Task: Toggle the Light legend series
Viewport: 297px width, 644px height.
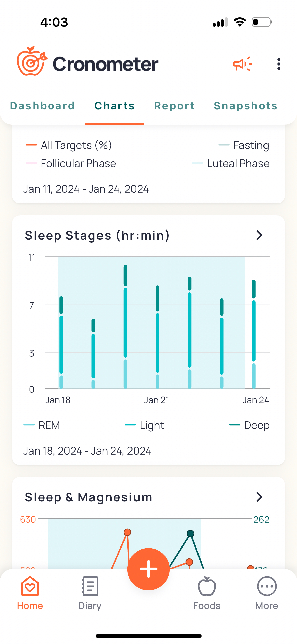Action: click(x=145, y=425)
